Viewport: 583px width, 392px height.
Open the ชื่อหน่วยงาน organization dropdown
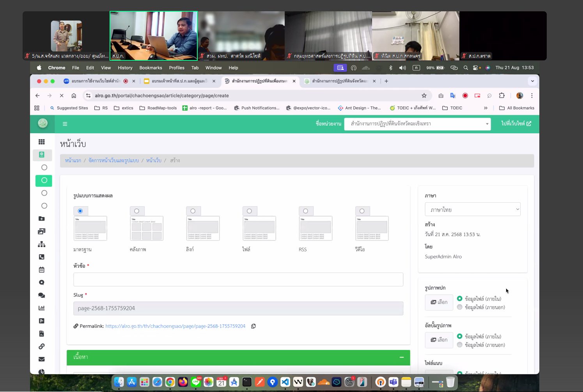pos(417,124)
